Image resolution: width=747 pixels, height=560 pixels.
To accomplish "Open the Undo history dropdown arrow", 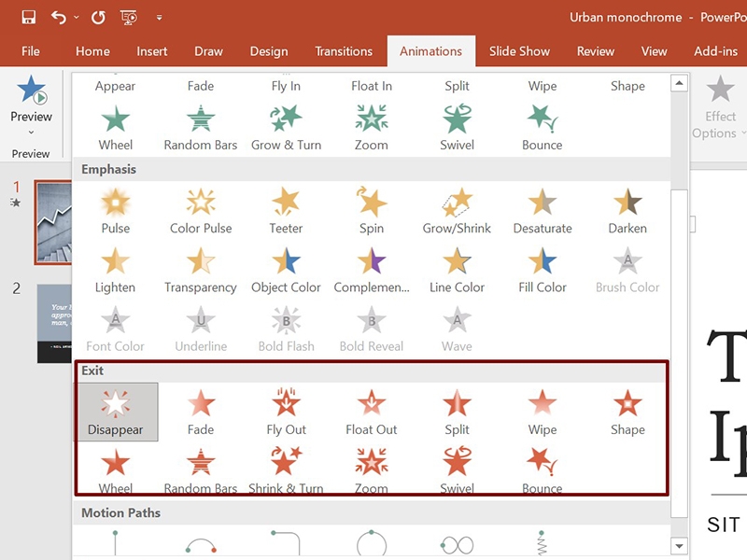I will coord(77,18).
